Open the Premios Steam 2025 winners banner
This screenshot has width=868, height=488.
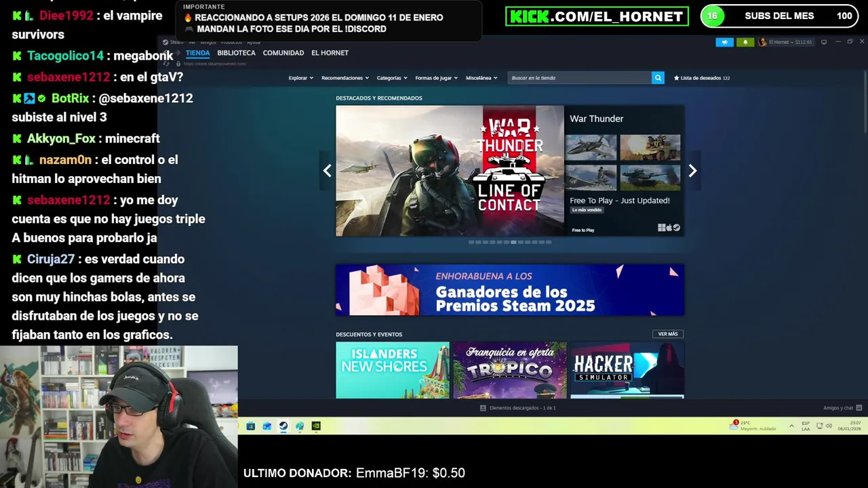[510, 290]
